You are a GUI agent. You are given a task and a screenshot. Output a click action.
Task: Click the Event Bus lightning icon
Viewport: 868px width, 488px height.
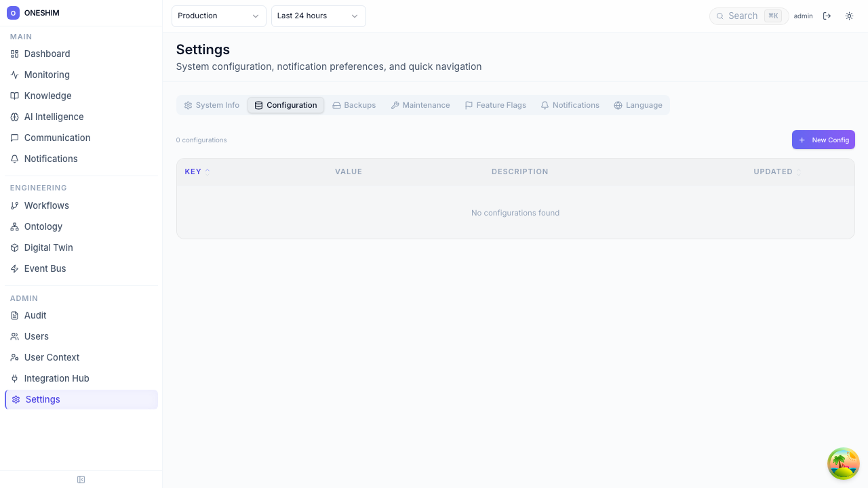[x=14, y=268]
